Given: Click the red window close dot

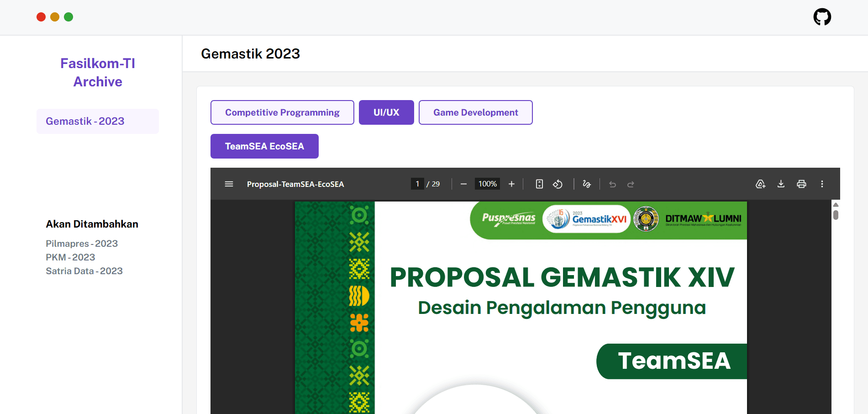Looking at the screenshot, I should (x=41, y=17).
